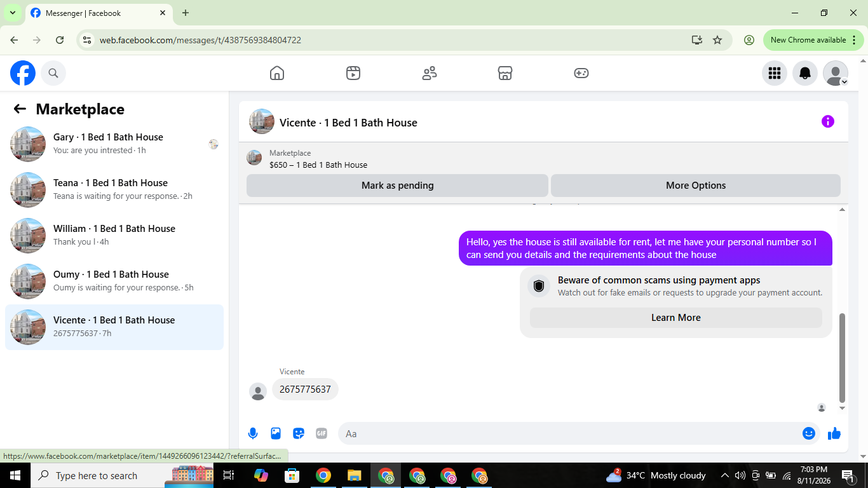Show hidden system tray icons
This screenshot has width=868, height=488.
[724, 475]
